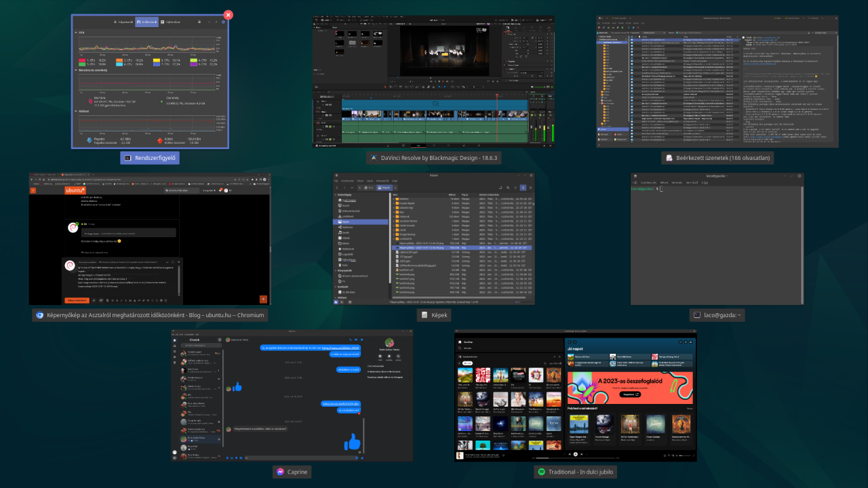Click the red Küldés upload arrow icon
This screenshot has width=868, height=488.
pos(160,140)
